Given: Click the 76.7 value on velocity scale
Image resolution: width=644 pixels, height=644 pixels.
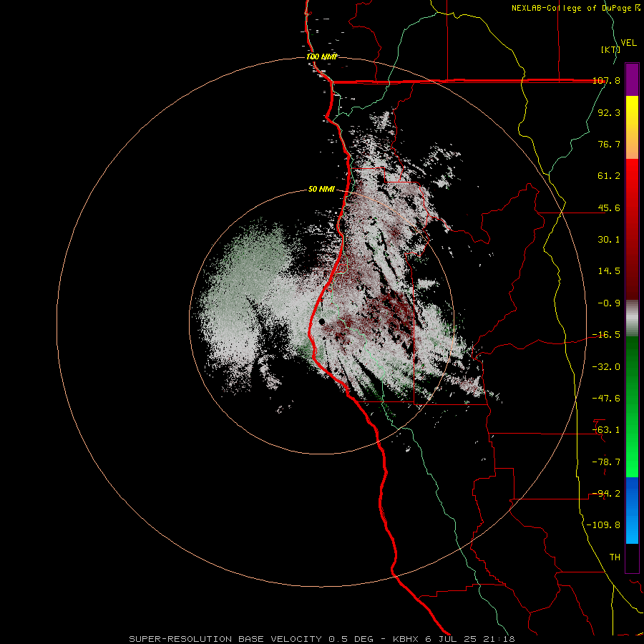Looking at the screenshot, I should [609, 144].
